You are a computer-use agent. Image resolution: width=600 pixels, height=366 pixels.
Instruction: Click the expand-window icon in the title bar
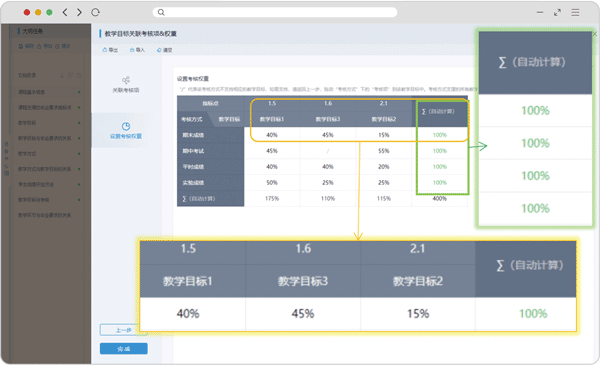558,13
